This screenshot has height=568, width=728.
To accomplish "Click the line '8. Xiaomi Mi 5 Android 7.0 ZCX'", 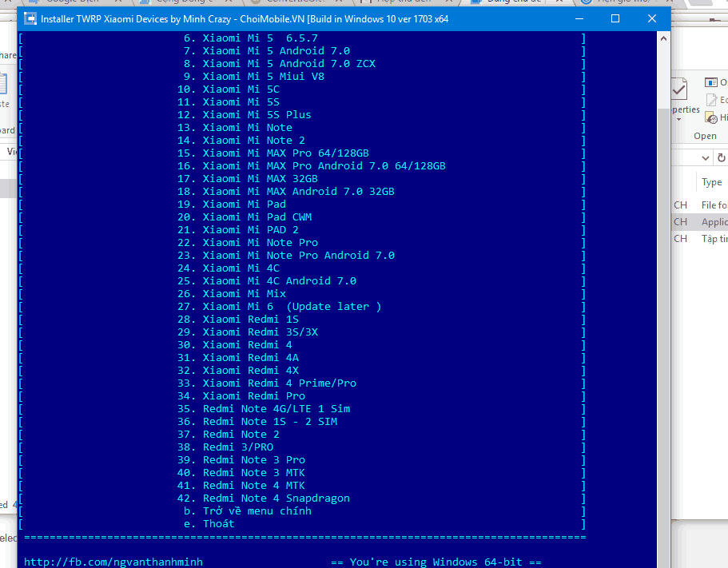I will click(x=280, y=64).
